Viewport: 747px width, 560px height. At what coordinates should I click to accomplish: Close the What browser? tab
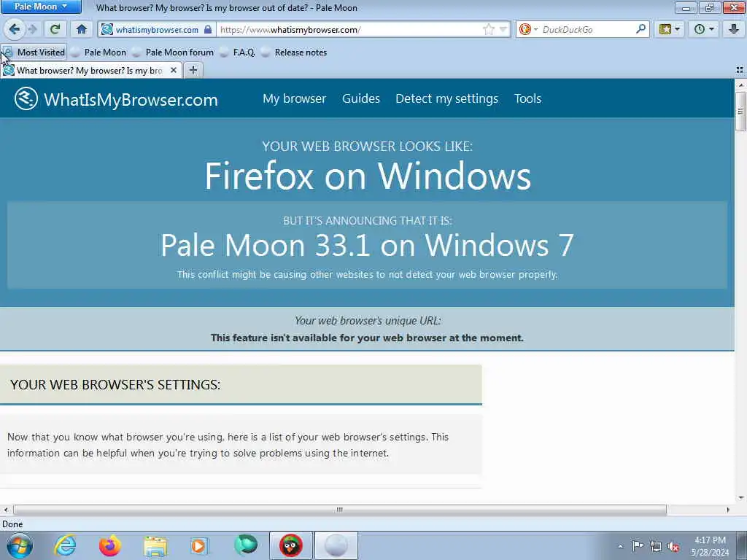[x=174, y=71]
